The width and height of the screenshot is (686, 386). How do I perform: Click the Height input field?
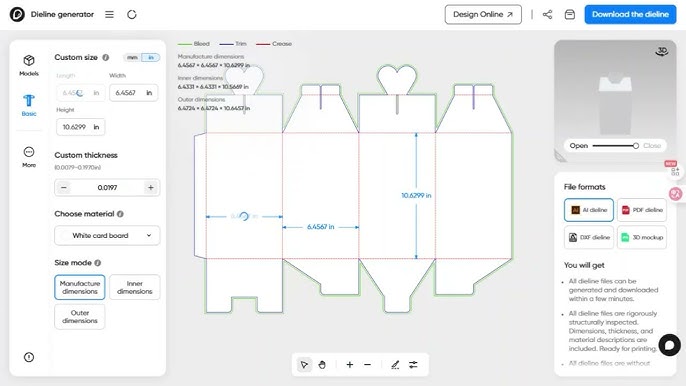point(80,127)
